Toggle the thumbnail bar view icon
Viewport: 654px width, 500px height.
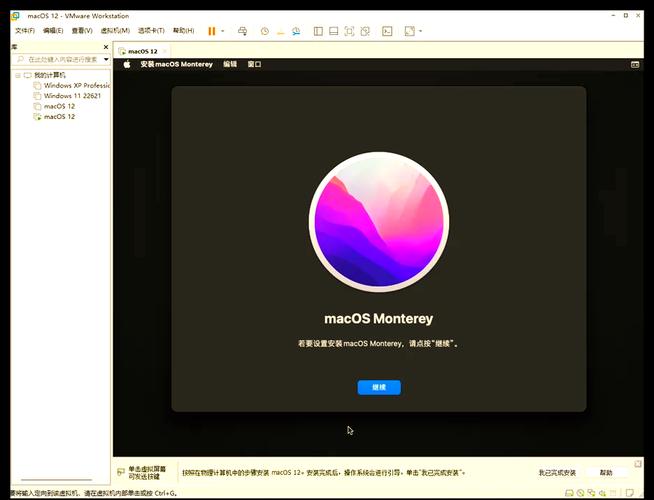[x=334, y=31]
